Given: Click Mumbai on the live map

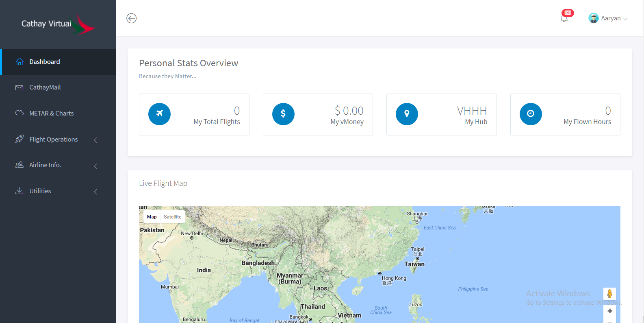Looking at the screenshot, I should (x=170, y=287).
